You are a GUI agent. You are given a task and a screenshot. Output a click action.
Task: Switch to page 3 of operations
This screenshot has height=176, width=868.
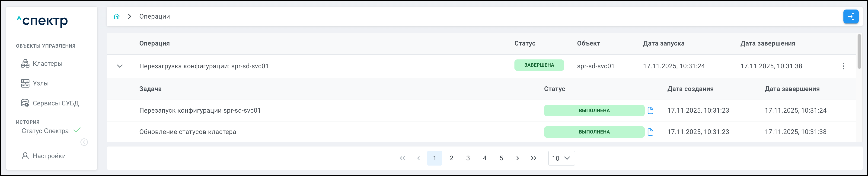(x=468, y=158)
